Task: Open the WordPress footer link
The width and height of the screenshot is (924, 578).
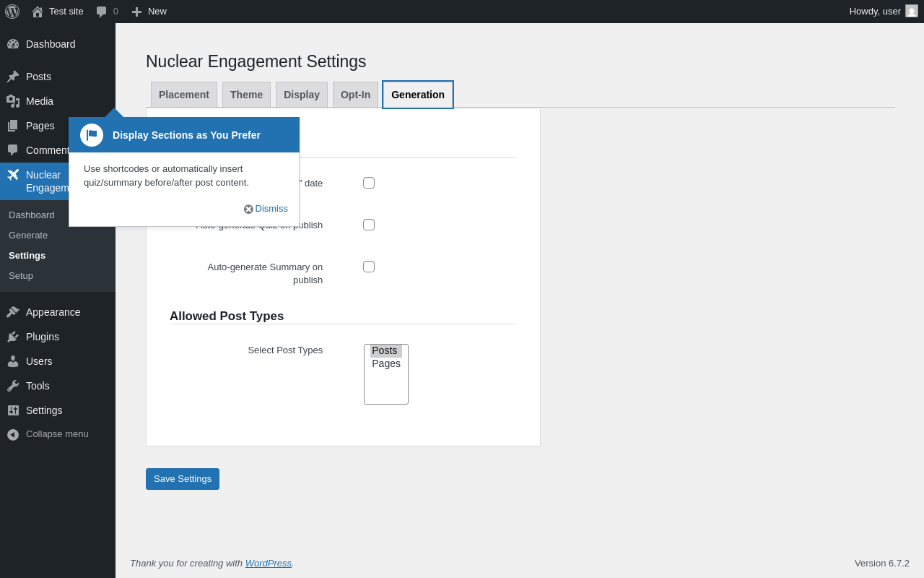Action: (x=269, y=563)
